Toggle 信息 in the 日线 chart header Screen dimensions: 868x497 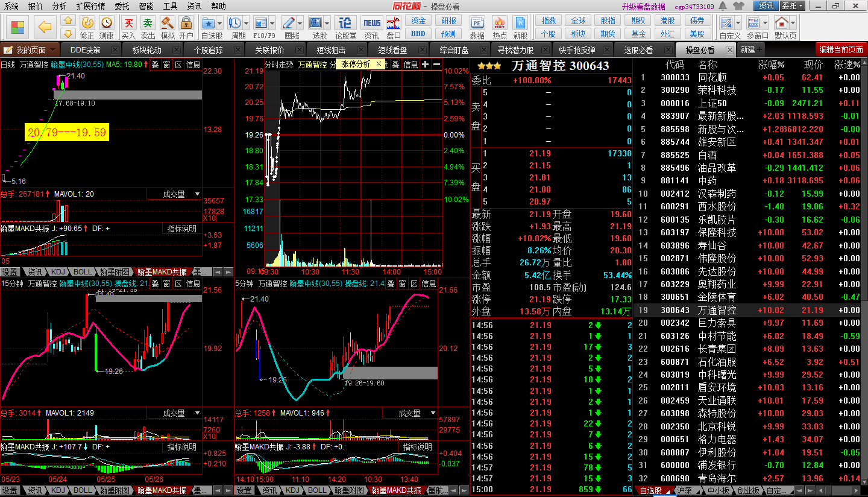tap(193, 64)
